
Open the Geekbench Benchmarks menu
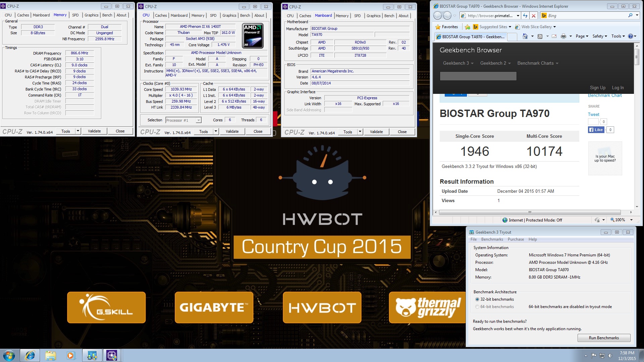pos(492,239)
